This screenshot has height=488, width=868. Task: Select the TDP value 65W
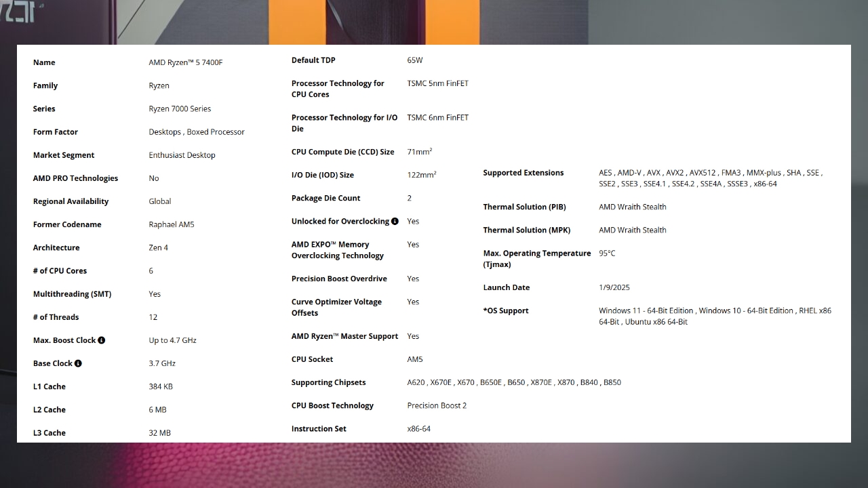(415, 60)
